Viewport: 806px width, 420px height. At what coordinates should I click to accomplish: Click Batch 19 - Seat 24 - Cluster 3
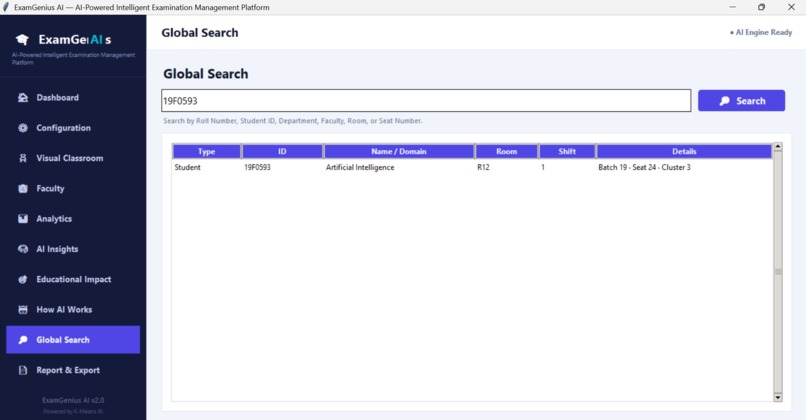644,167
